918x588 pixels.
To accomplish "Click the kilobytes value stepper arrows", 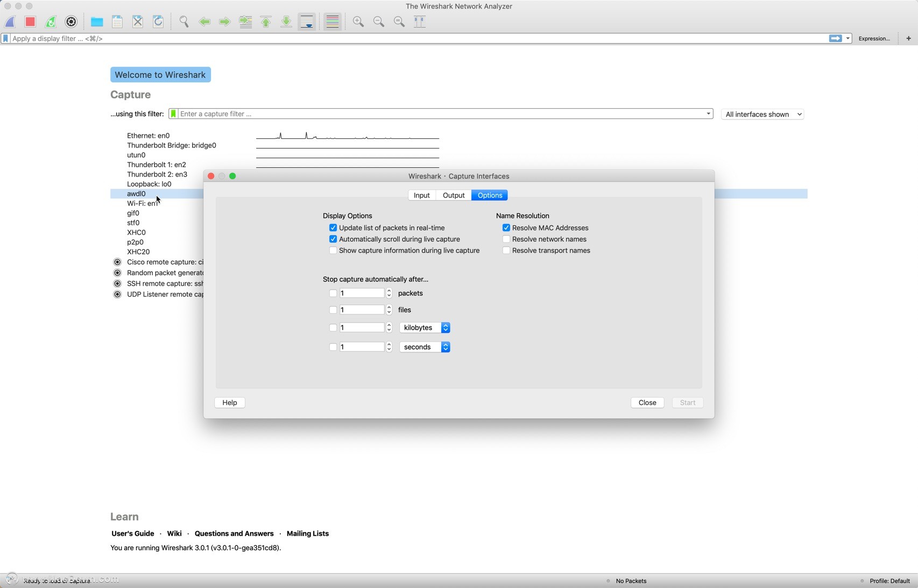I will click(389, 328).
